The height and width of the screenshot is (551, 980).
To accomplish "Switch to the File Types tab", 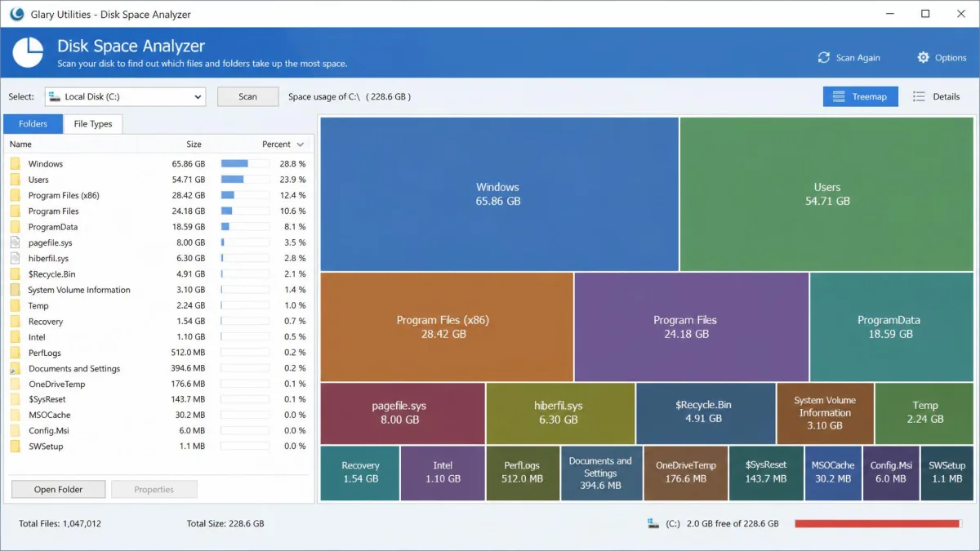I will (x=93, y=124).
